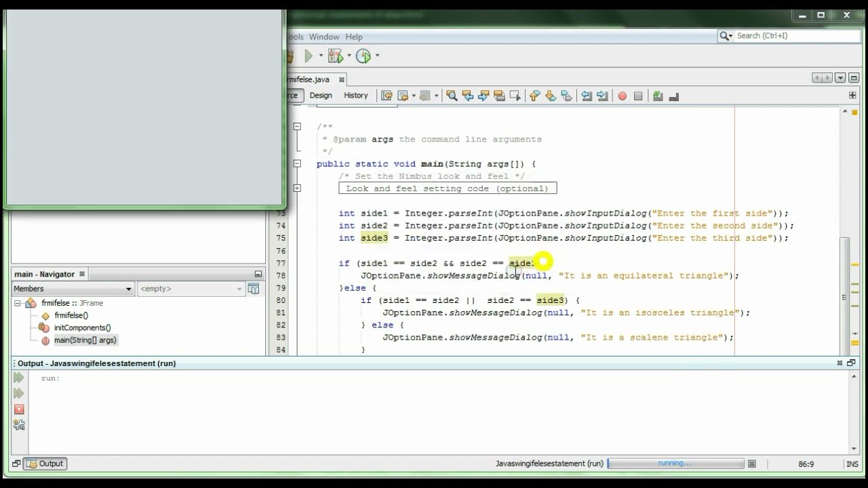Switch to History view
868x488 pixels.
[x=355, y=96]
